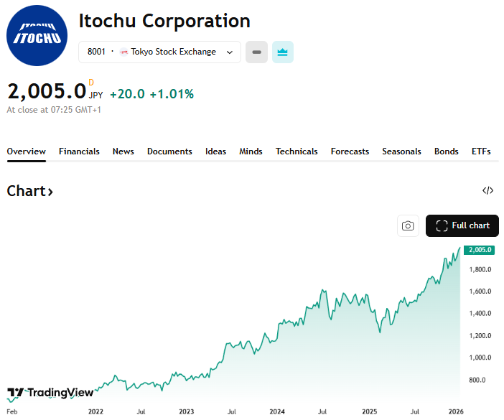The height and width of the screenshot is (420, 504).
Task: Click the orange D delayed-data indicator
Action: pyautogui.click(x=91, y=83)
